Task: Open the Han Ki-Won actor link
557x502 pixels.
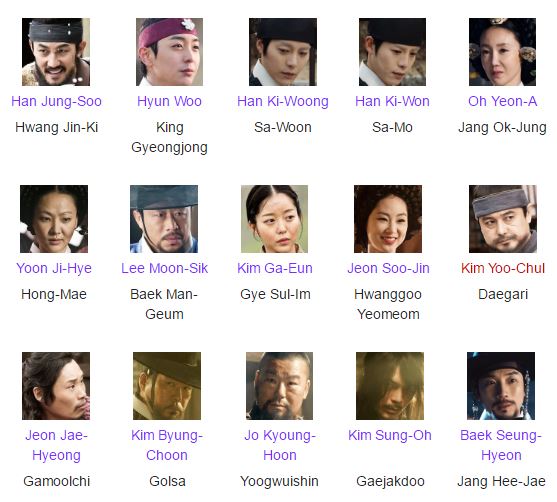Action: (392, 101)
